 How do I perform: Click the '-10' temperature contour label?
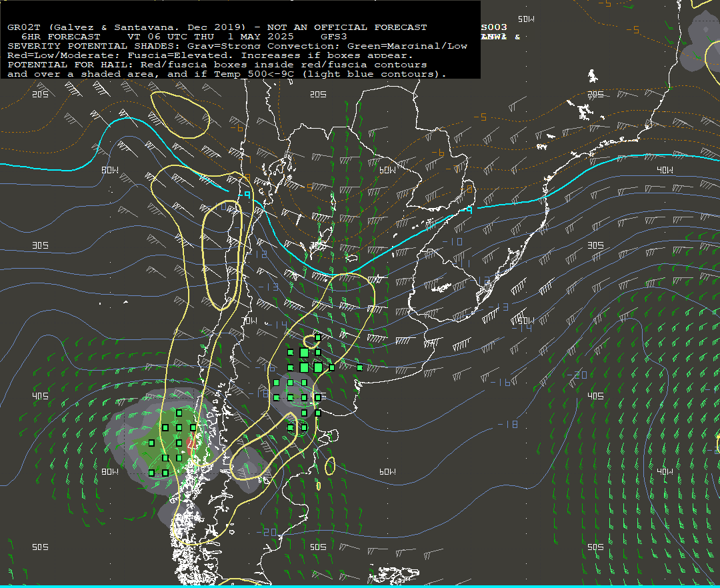[x=452, y=241]
